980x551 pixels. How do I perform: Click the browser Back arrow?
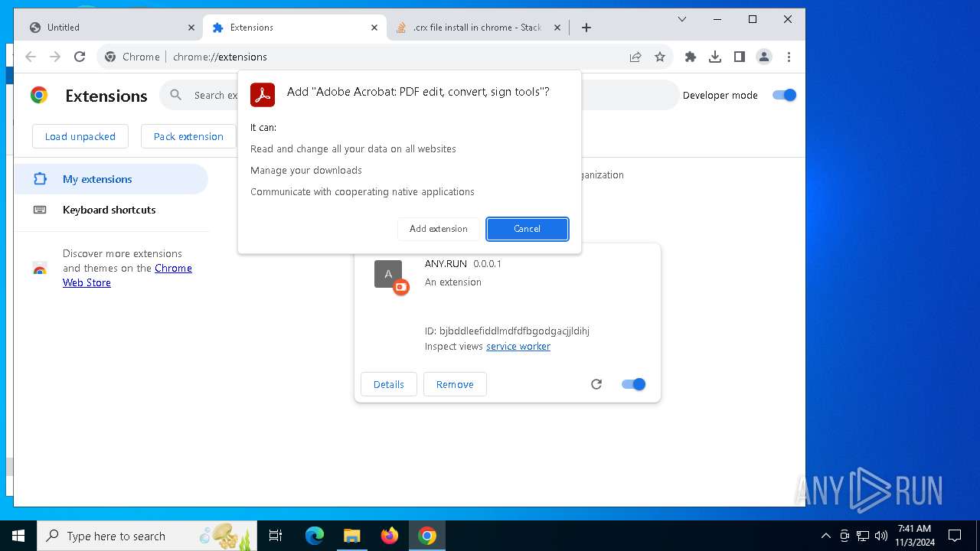[x=31, y=57]
